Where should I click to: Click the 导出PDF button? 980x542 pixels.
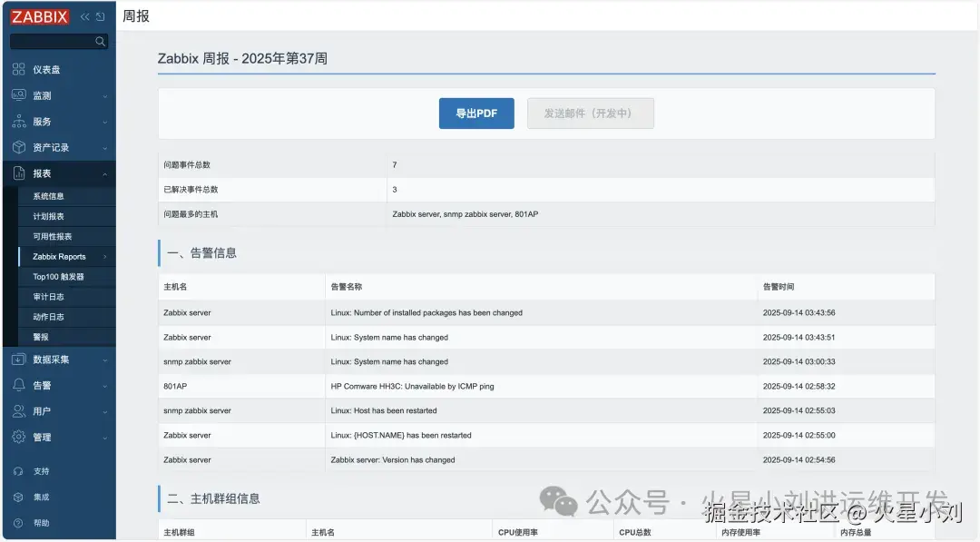[476, 113]
